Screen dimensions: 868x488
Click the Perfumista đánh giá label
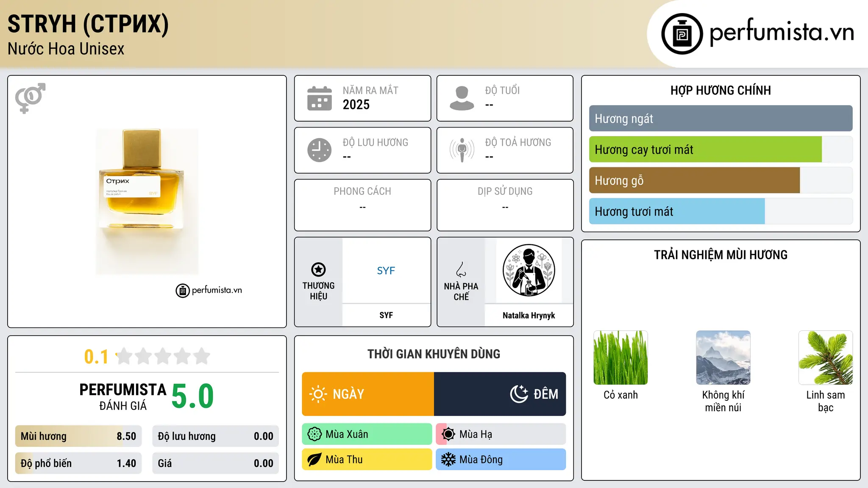tap(123, 396)
